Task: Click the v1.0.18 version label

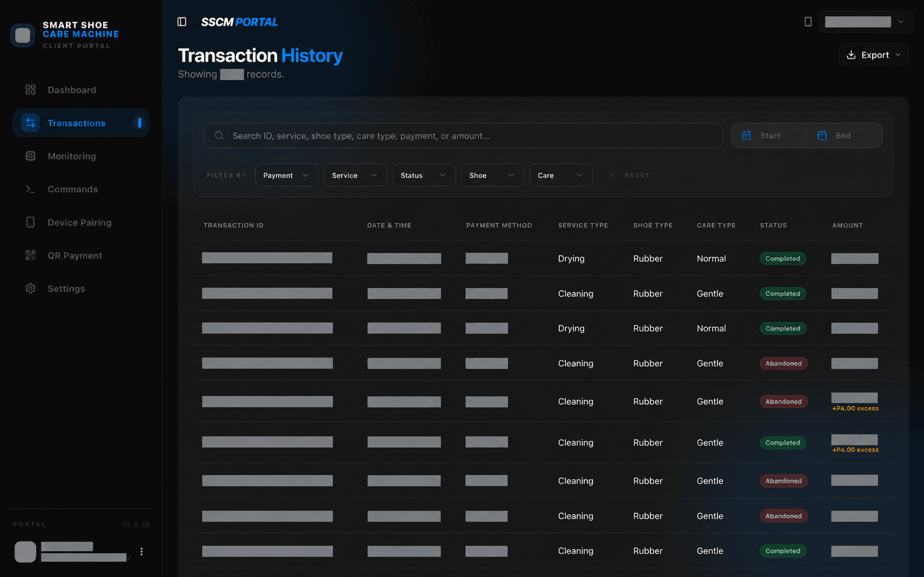Action: tap(136, 525)
